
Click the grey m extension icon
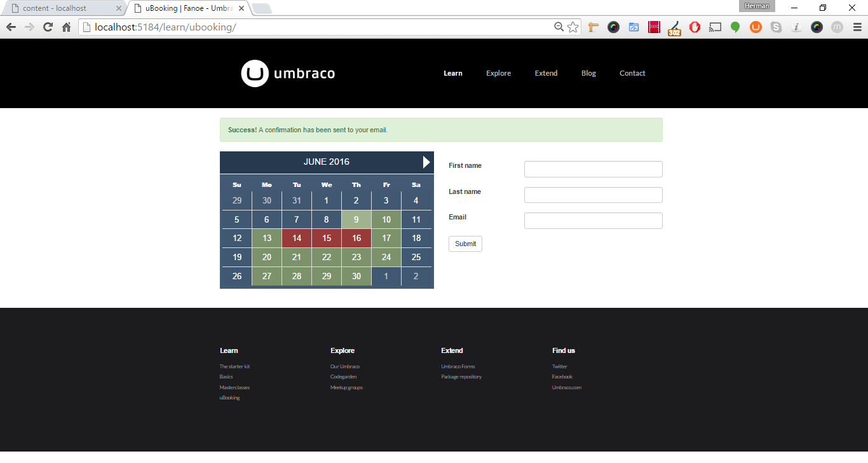tap(837, 27)
